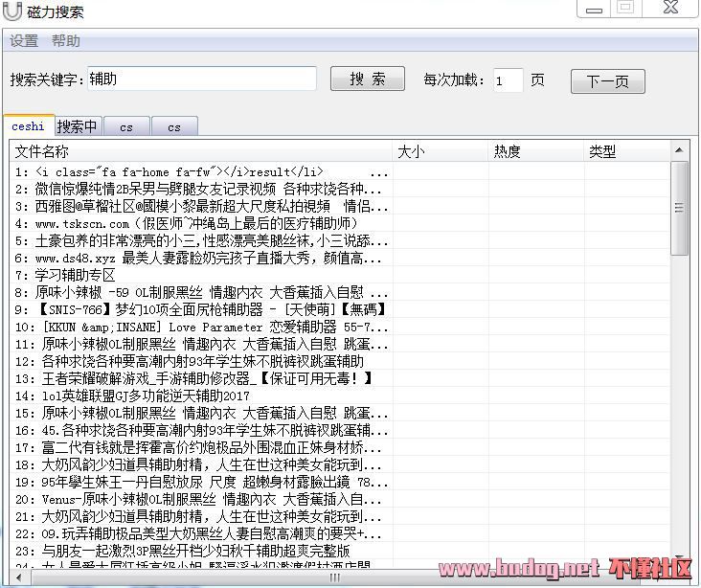The height and width of the screenshot is (588, 701).
Task: Open the rightmost cs tab
Action: point(173,126)
